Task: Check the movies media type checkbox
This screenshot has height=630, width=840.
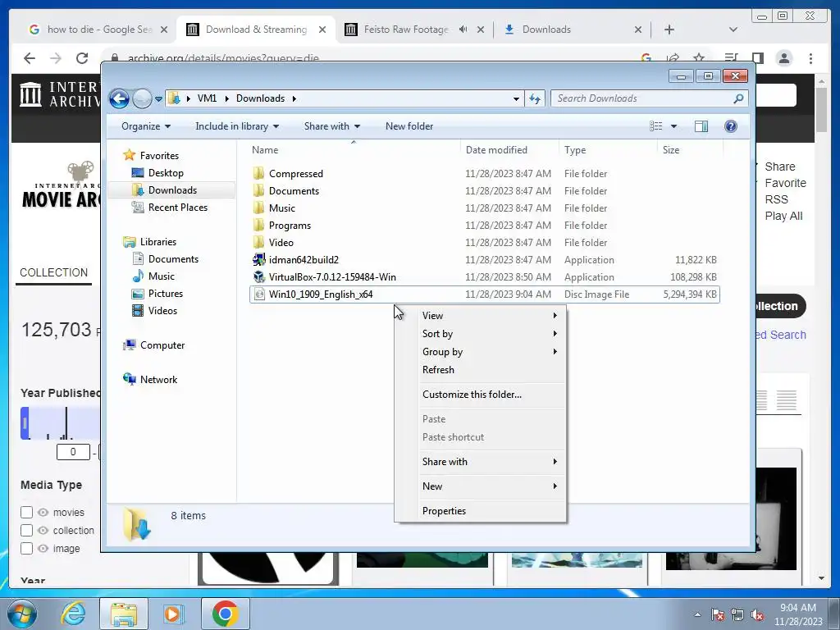Action: pyautogui.click(x=26, y=512)
